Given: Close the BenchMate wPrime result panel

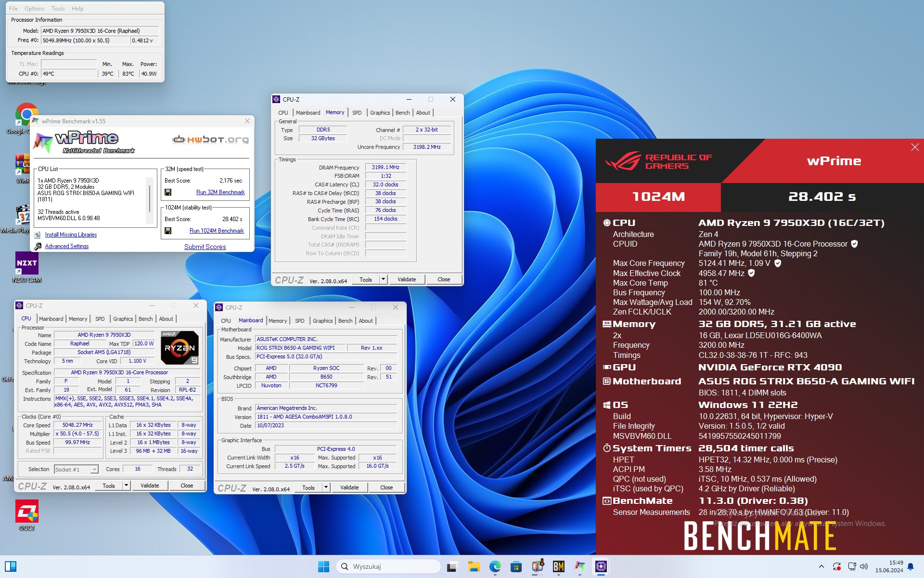Looking at the screenshot, I should (x=915, y=147).
